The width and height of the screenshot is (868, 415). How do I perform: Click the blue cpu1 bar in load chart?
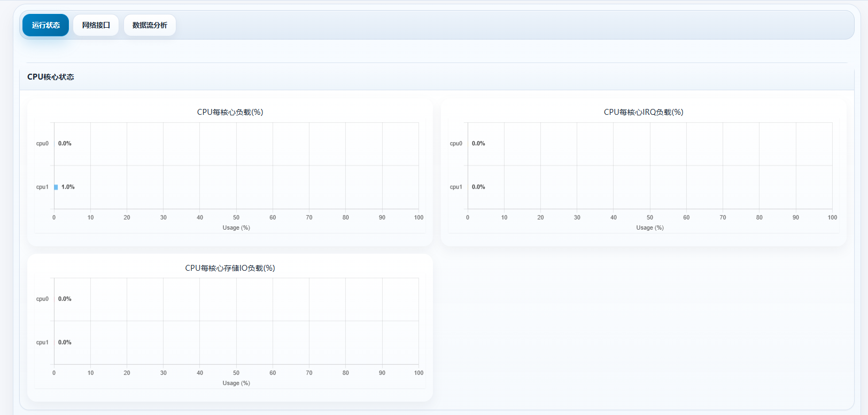coord(56,187)
